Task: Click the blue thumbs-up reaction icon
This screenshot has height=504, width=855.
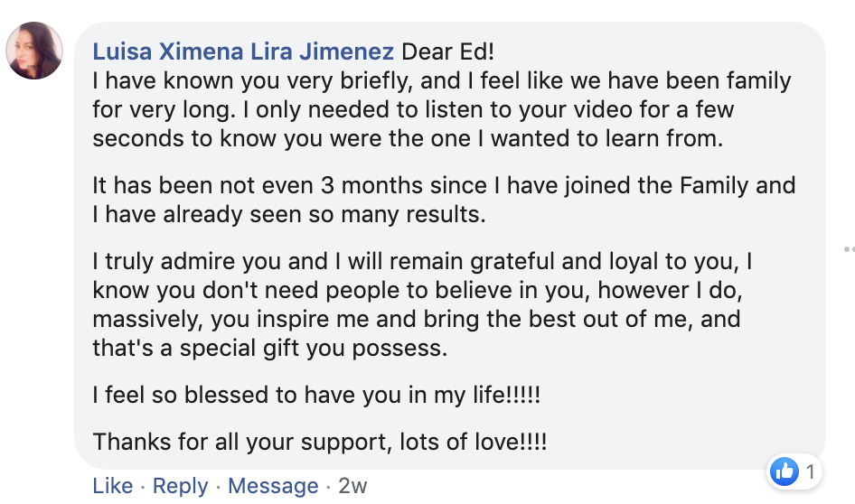Action: click(783, 471)
